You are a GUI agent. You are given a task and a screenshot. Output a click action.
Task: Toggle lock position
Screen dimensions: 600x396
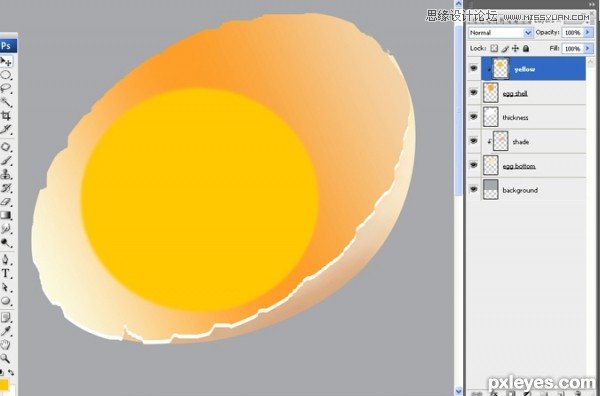[x=515, y=48]
